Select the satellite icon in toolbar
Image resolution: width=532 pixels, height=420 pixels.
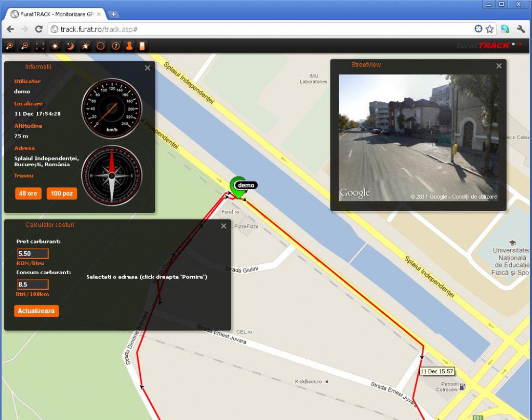[x=85, y=46]
